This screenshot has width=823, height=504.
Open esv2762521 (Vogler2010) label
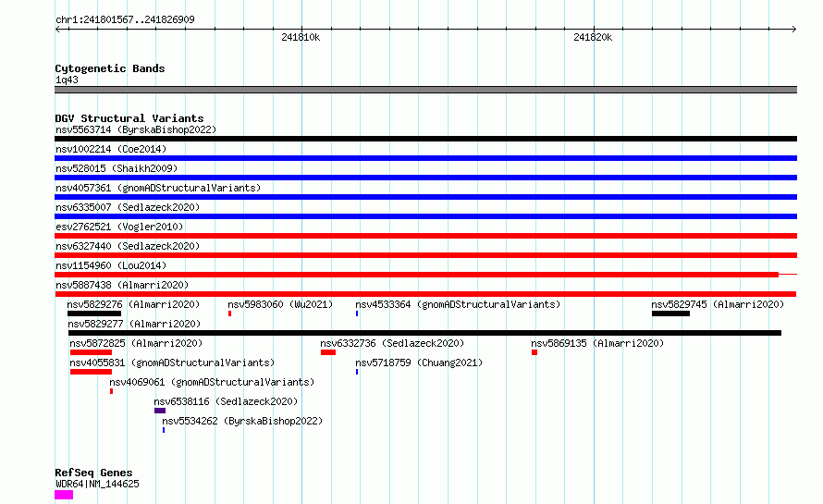pyautogui.click(x=119, y=227)
